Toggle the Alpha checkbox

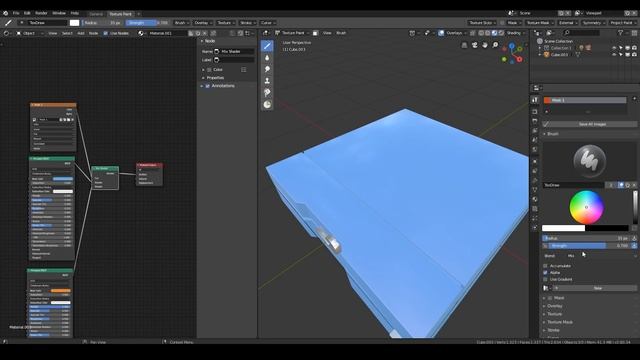click(545, 273)
